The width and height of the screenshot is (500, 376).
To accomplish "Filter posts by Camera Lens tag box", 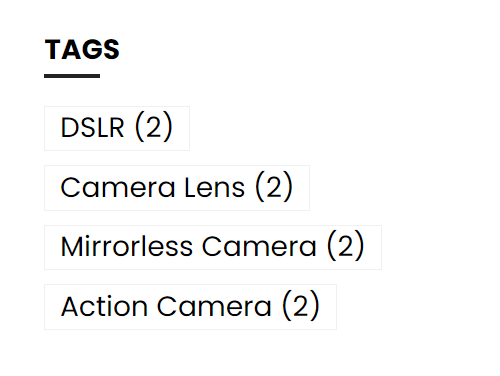I will (x=177, y=188).
